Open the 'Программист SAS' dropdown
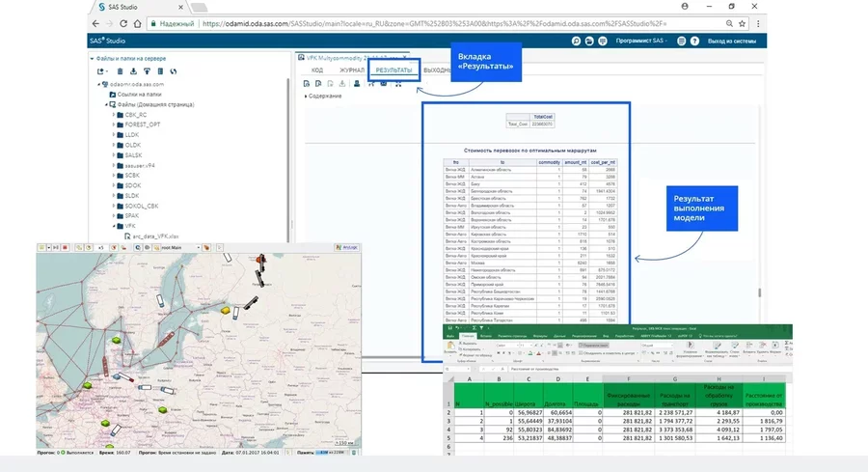 pyautogui.click(x=641, y=41)
